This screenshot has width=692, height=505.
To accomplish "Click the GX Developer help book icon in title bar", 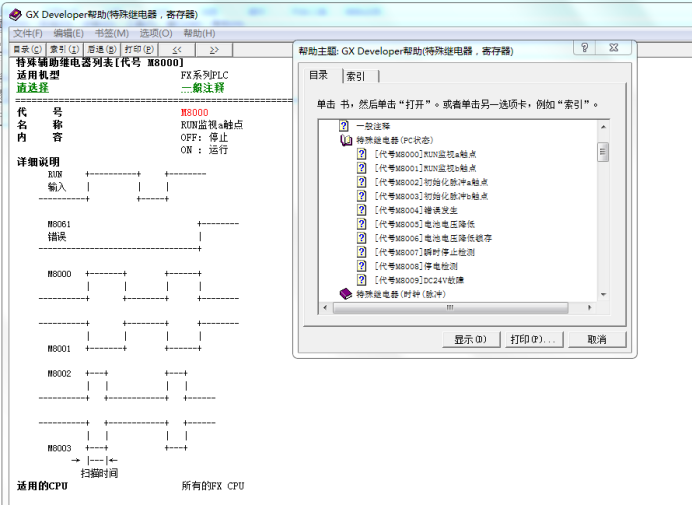I will 15,15.
